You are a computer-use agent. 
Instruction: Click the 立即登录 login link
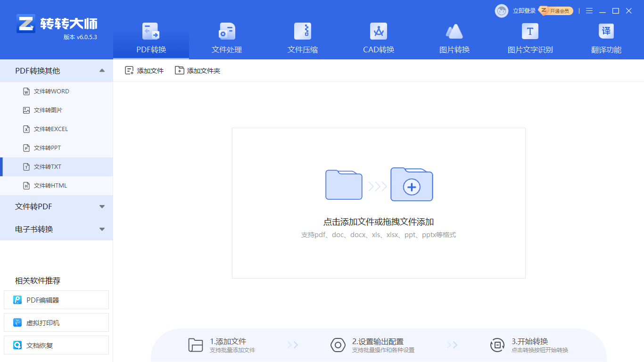(524, 11)
